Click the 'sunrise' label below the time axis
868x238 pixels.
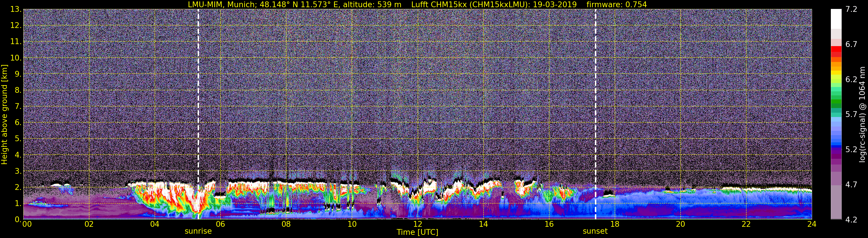(198, 231)
